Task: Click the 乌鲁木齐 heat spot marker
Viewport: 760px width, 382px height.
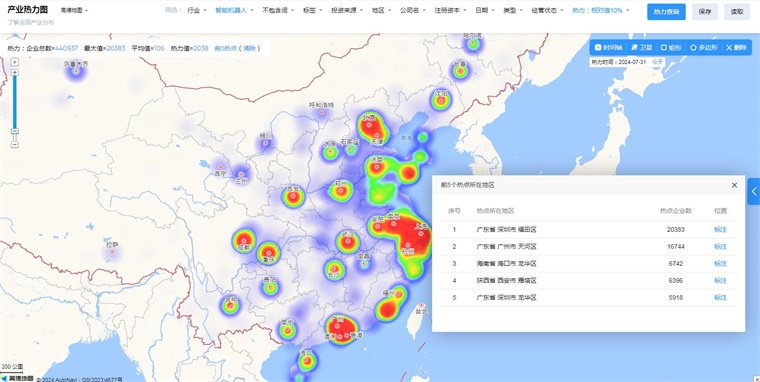Action: 76,71
